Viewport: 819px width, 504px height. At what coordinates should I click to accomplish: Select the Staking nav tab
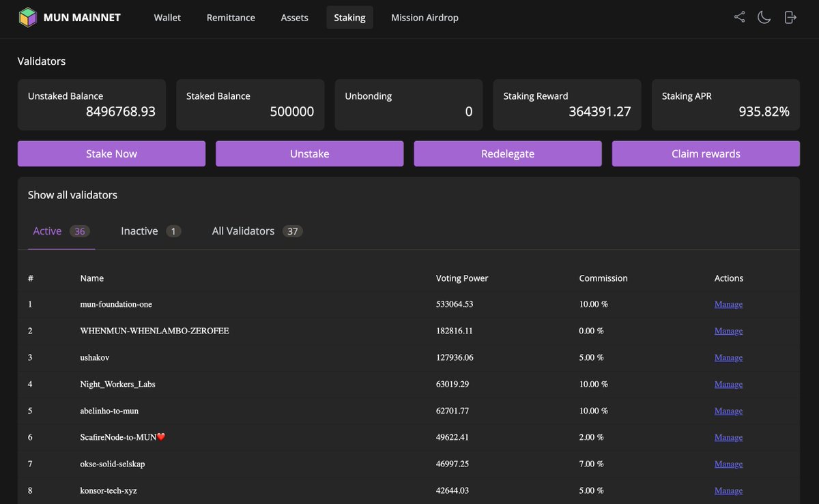coord(349,18)
